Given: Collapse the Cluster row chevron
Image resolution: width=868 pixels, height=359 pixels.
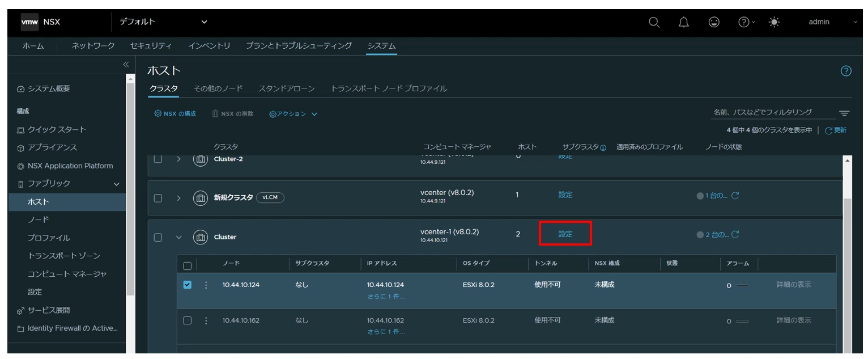Looking at the screenshot, I should point(178,237).
